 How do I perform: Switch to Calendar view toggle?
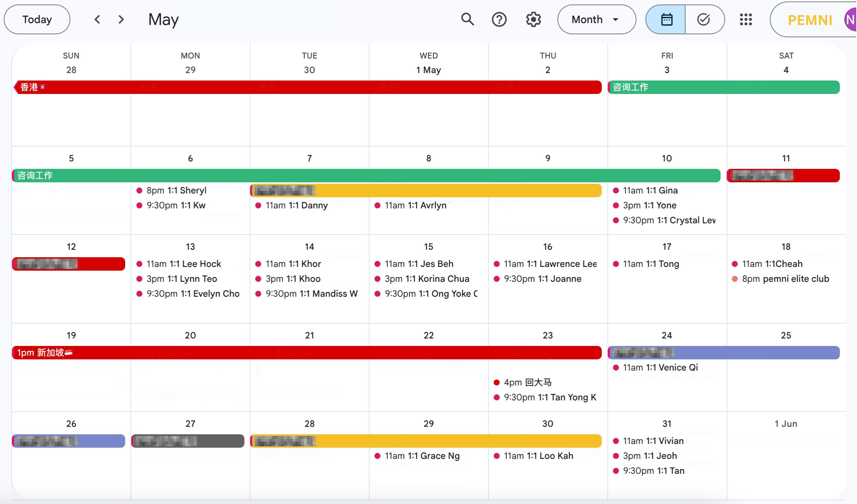pyautogui.click(x=666, y=19)
